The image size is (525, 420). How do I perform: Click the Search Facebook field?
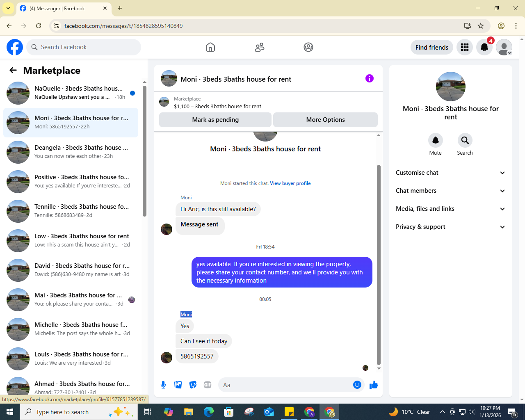pyautogui.click(x=84, y=47)
